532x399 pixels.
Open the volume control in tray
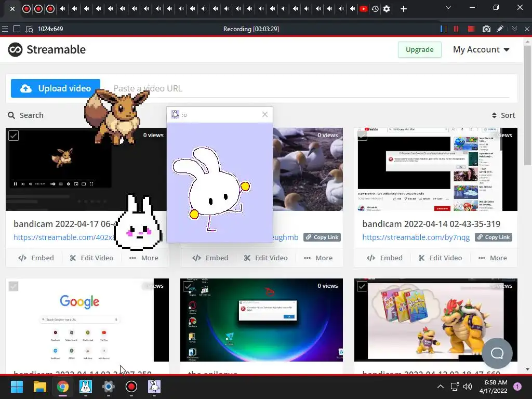pos(467,387)
